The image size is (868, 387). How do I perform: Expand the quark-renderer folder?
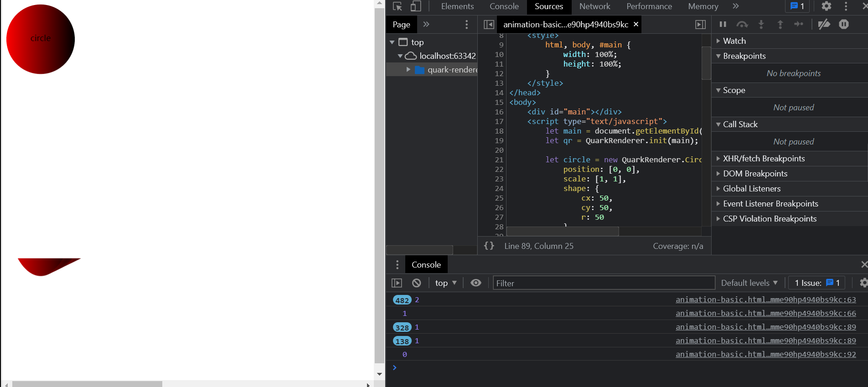(408, 70)
